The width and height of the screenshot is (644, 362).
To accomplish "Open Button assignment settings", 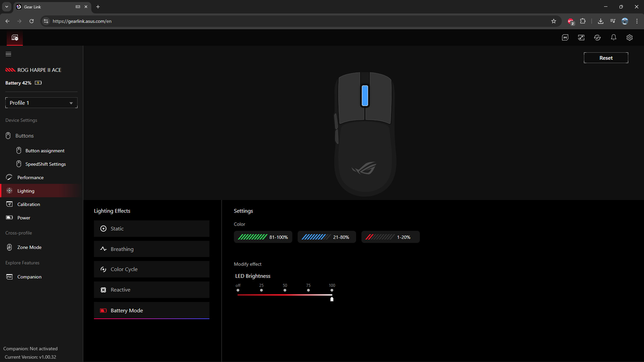I will [x=44, y=150].
